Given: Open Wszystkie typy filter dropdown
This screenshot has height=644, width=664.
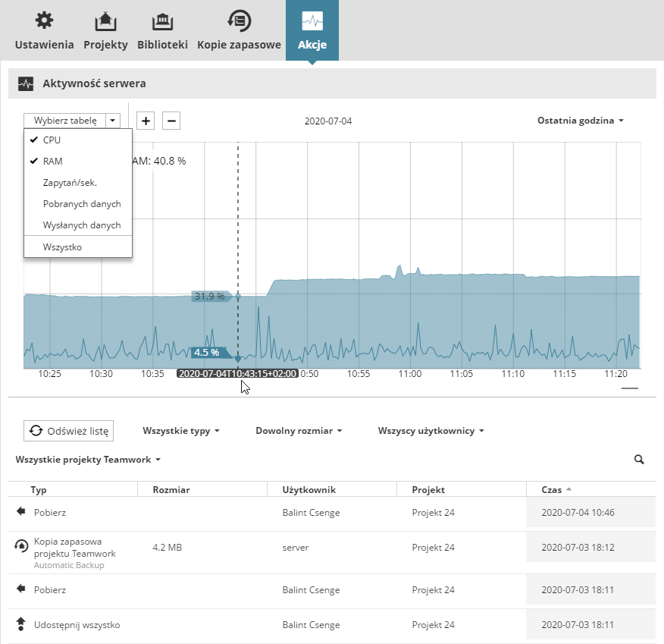Looking at the screenshot, I should click(181, 430).
